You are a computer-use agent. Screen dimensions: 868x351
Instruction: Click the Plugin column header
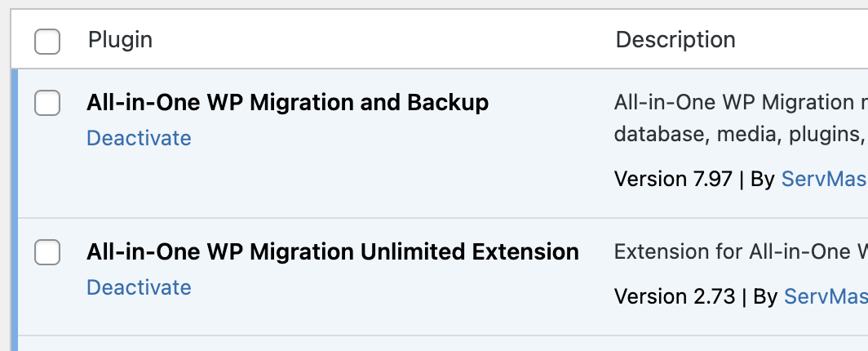(120, 39)
